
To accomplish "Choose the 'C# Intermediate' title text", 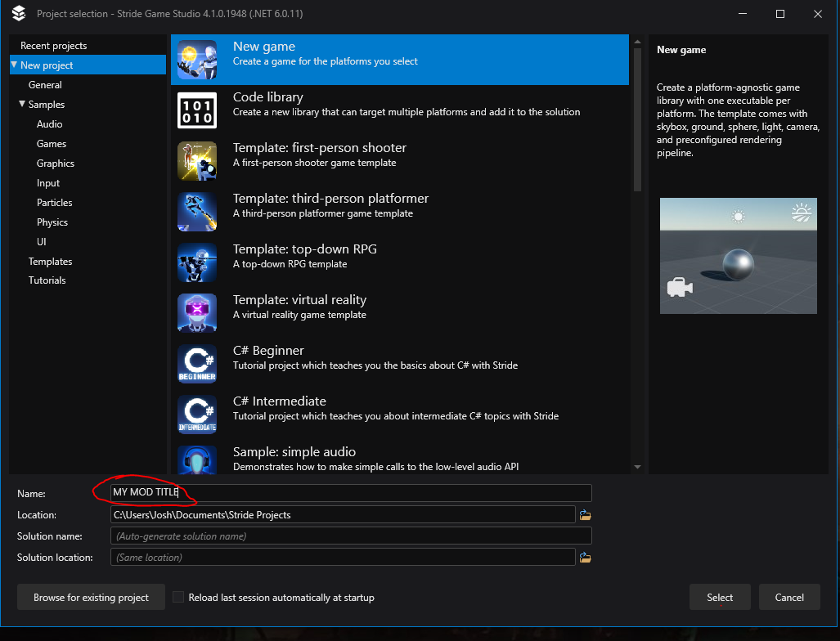I will point(279,401).
